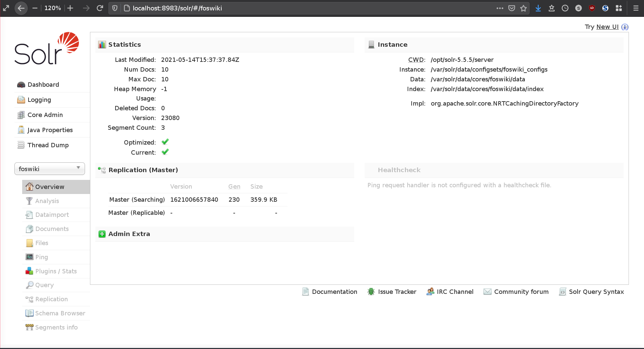Open Java Properties
The height and width of the screenshot is (349, 644).
[50, 130]
